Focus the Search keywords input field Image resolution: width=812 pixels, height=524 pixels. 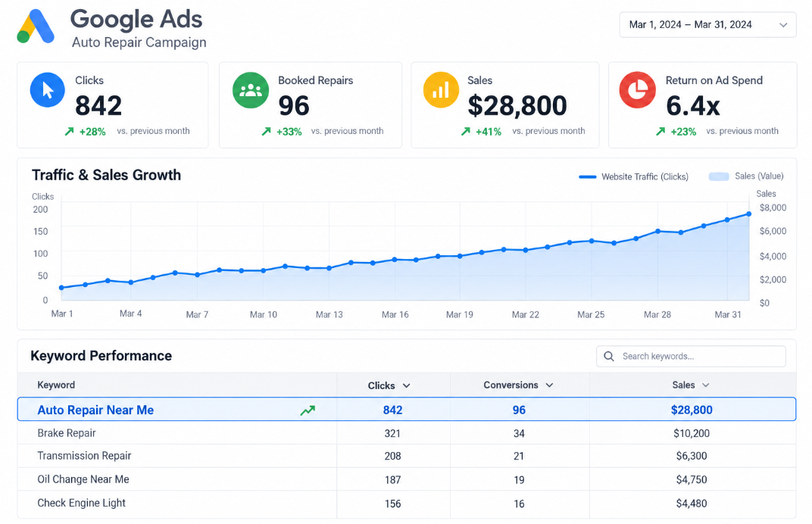tap(691, 356)
